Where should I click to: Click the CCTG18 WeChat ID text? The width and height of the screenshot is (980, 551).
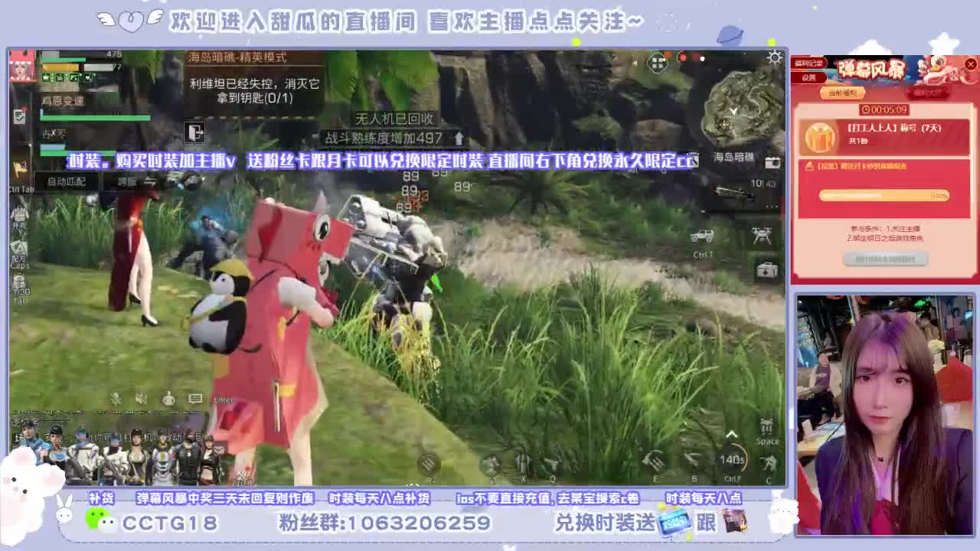click(x=170, y=523)
